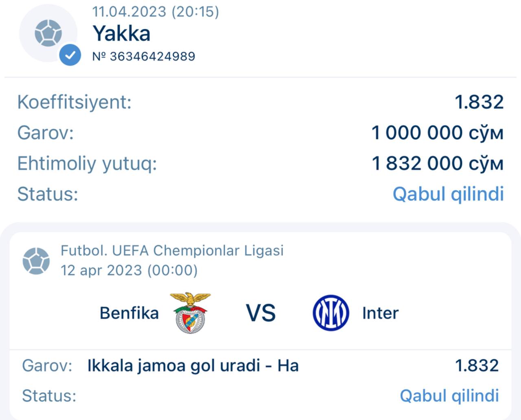Click Ikkala jamoa gol uradi - Ha
Image resolution: width=521 pixels, height=420 pixels.
(193, 366)
